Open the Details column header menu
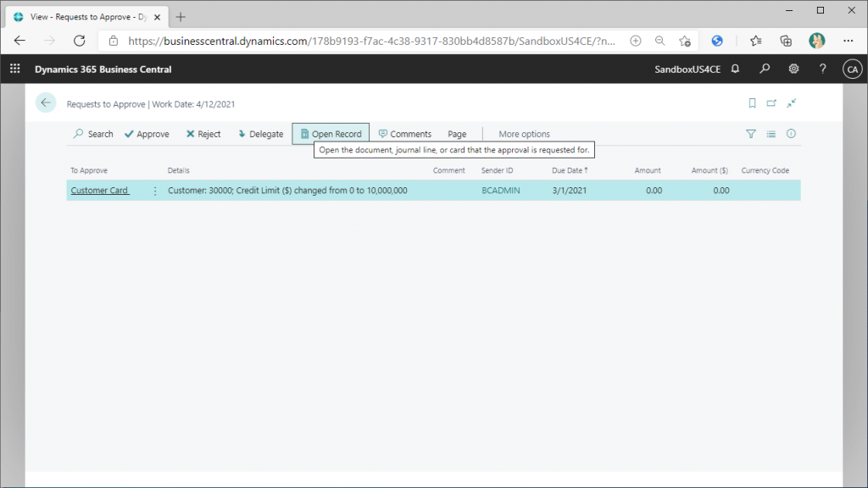 coord(178,170)
